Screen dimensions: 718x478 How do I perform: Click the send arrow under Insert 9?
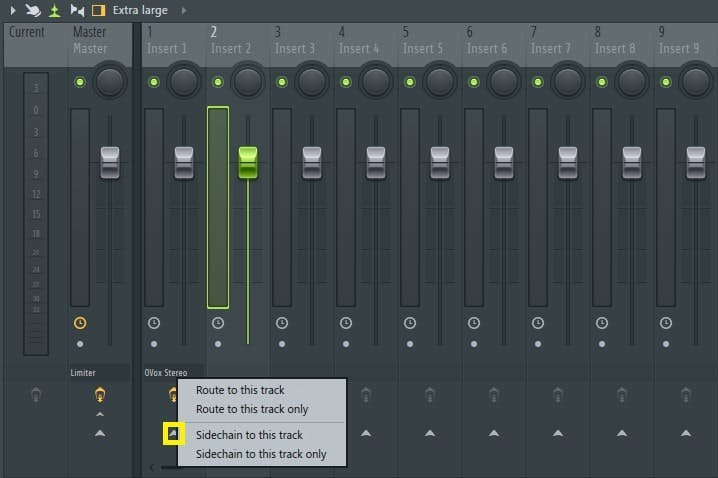click(x=685, y=433)
